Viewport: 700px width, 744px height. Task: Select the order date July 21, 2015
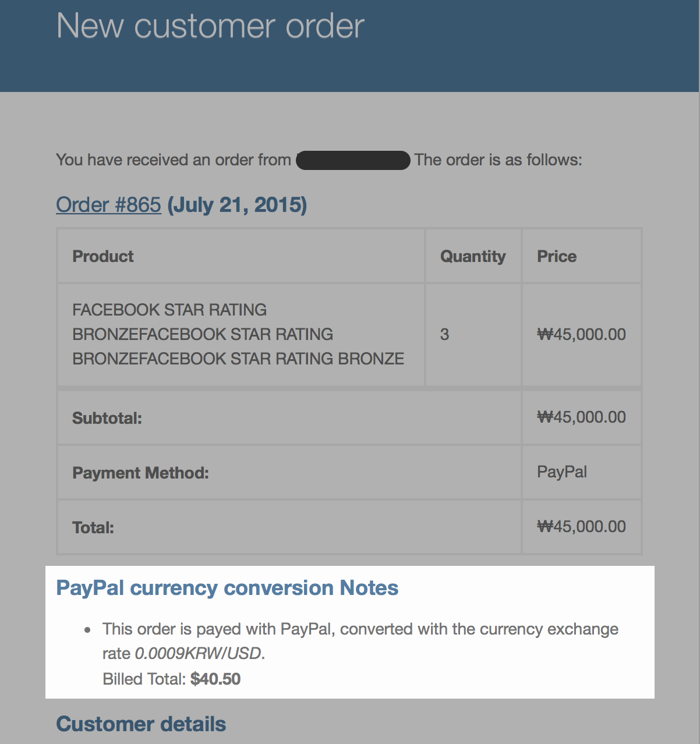point(237,205)
